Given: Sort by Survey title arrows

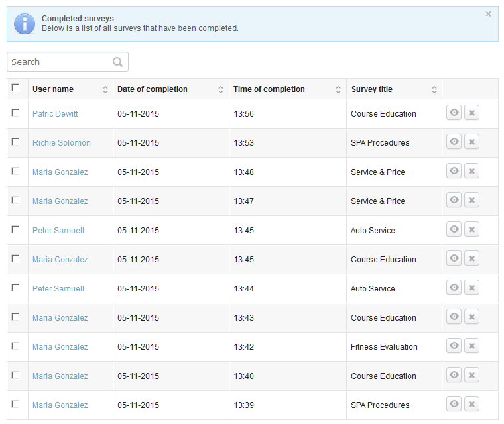Looking at the screenshot, I should point(434,89).
